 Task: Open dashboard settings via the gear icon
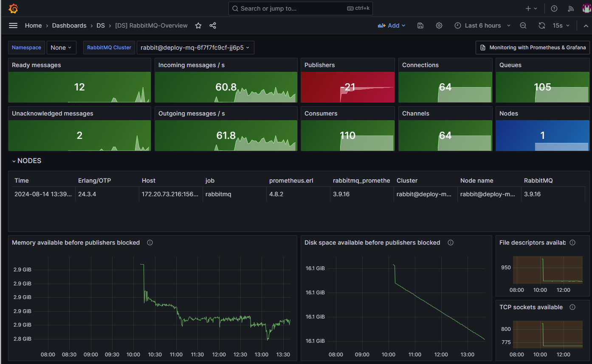[x=439, y=25]
